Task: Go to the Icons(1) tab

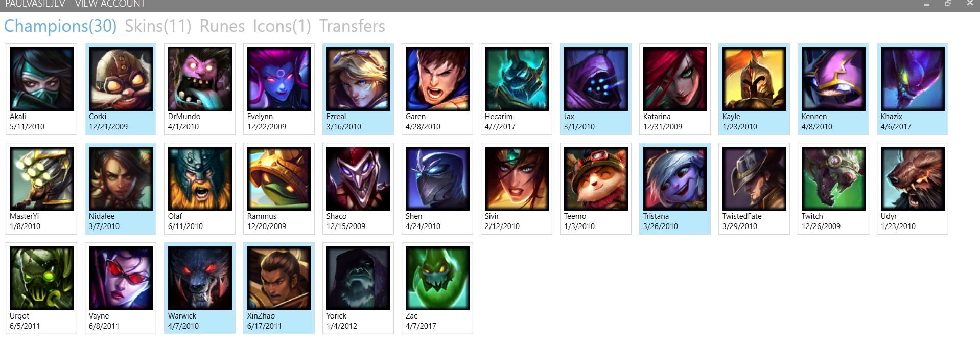Action: [x=282, y=26]
